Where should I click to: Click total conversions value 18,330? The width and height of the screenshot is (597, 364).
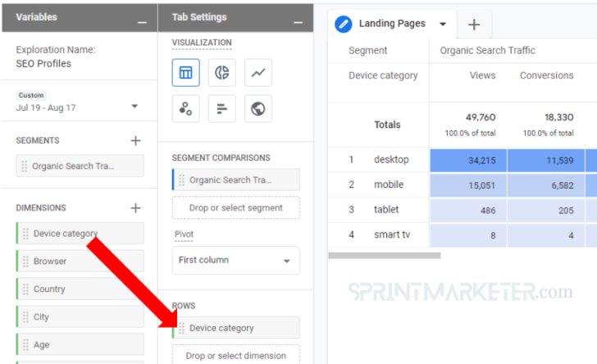(559, 117)
